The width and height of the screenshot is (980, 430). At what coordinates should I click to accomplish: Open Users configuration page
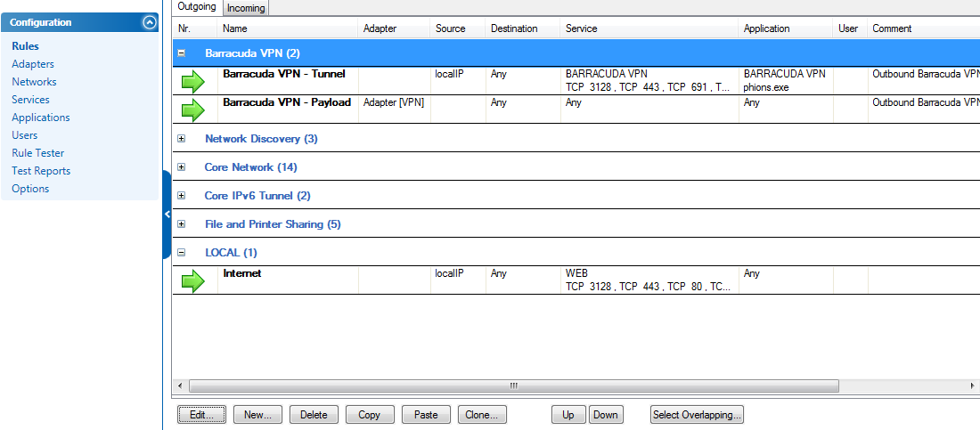24,135
